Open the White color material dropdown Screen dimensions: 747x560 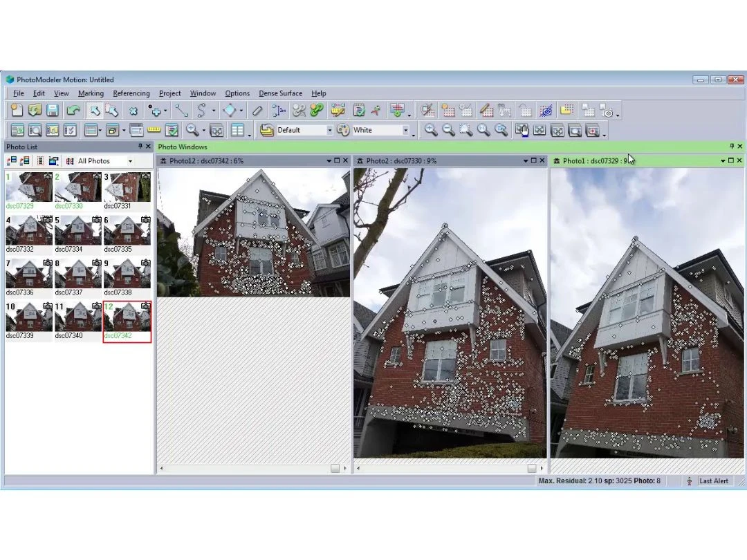405,130
